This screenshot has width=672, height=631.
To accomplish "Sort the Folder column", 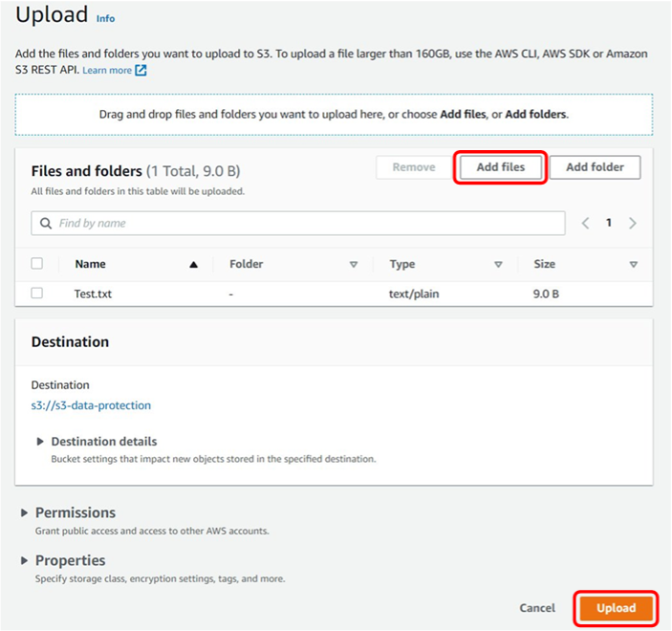I will [353, 265].
